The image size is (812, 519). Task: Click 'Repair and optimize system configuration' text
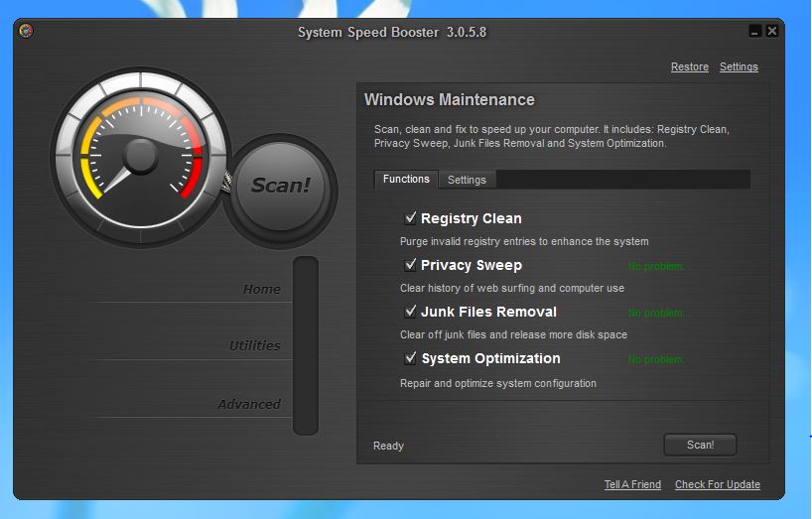tap(498, 383)
